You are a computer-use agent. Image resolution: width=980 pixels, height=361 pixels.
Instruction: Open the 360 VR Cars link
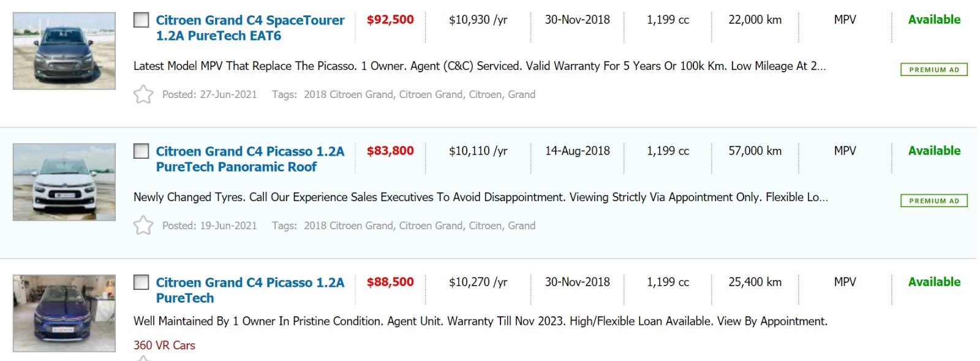[x=164, y=345]
